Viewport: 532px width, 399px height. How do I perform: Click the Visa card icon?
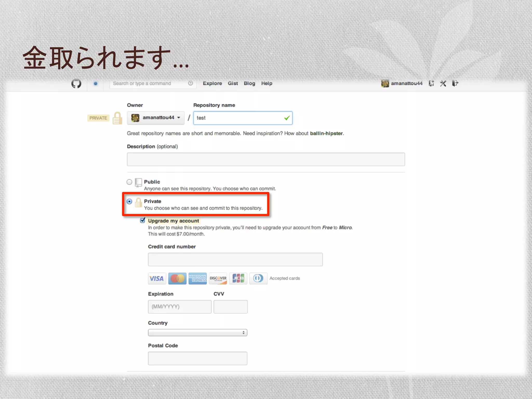pos(157,278)
